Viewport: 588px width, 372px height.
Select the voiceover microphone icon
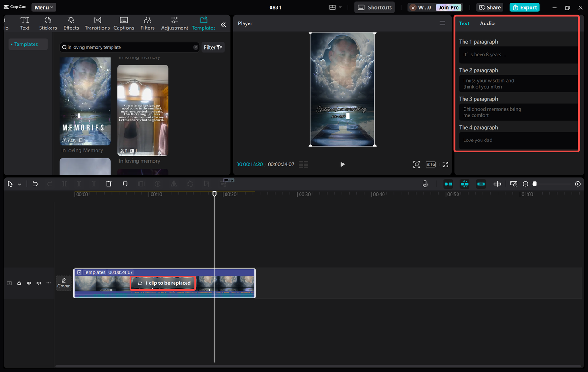pos(425,184)
